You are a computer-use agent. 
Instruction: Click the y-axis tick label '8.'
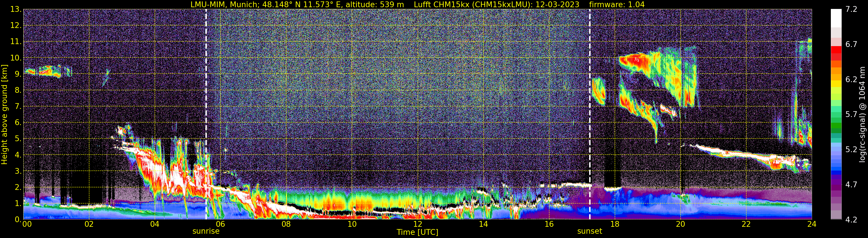[x=18, y=90]
